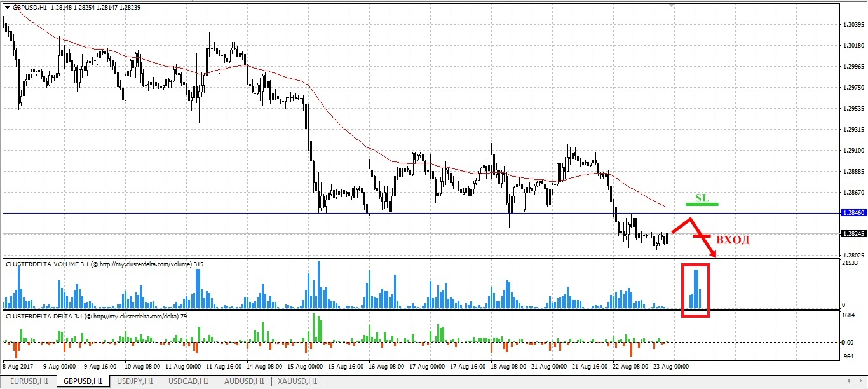
Task: Click the 1684 delta scale value
Action: click(x=848, y=315)
